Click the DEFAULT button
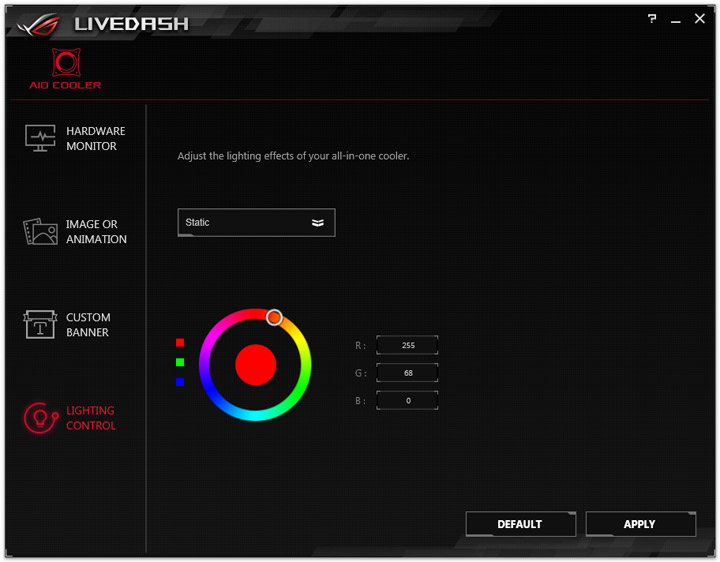The height and width of the screenshot is (562, 720). [521, 524]
